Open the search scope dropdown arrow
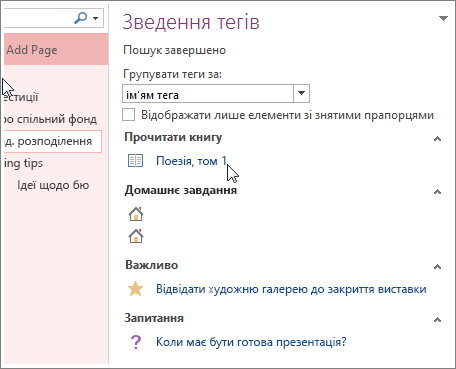This screenshot has height=369, width=456. tap(96, 18)
